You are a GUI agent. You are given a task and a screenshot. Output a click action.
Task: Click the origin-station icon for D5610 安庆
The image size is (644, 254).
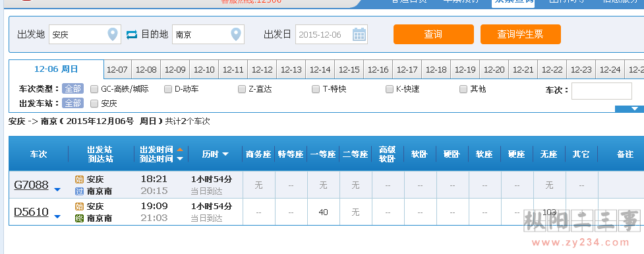(79, 206)
